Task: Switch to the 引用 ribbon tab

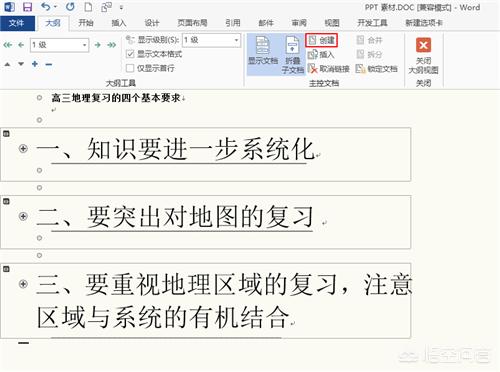Action: tap(233, 23)
